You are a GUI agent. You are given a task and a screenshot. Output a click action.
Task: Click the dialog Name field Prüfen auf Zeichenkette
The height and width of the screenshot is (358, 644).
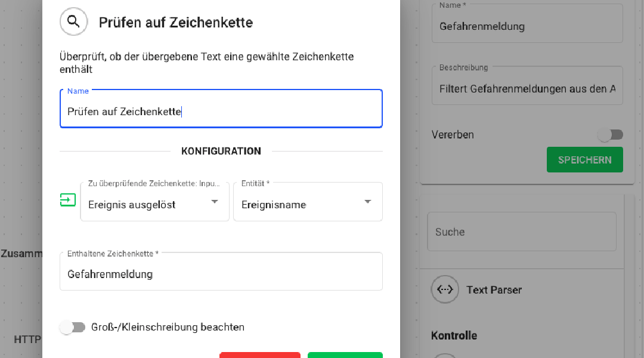pos(221,112)
